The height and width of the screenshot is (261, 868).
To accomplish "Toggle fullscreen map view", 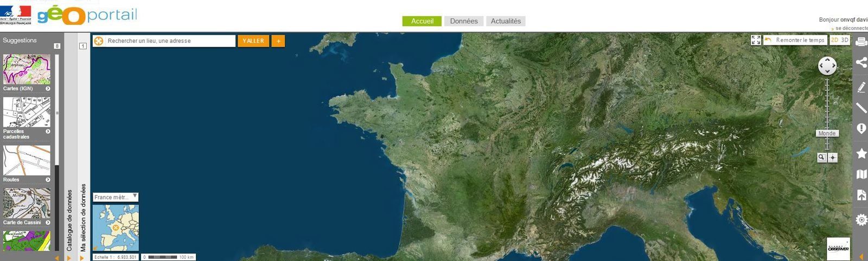I will pyautogui.click(x=756, y=40).
